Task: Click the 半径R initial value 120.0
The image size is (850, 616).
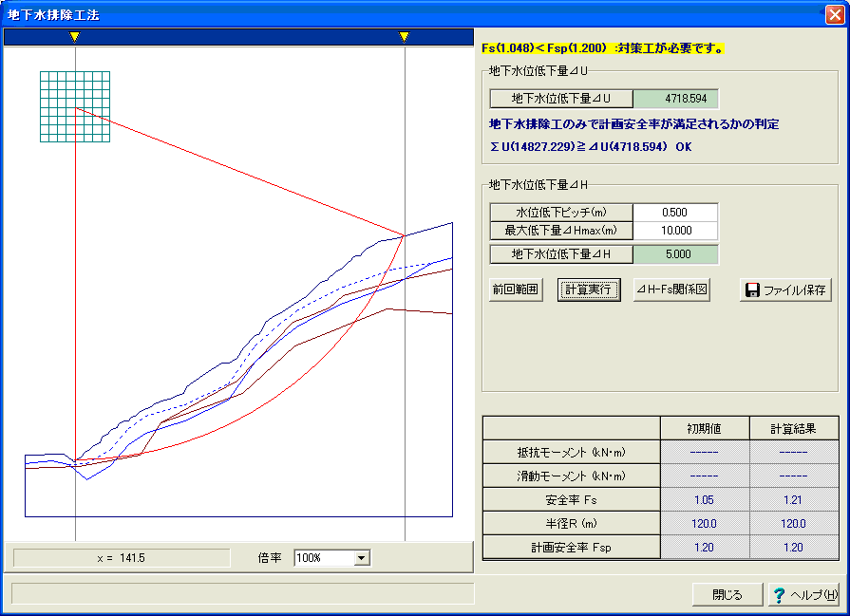Action: click(x=704, y=524)
